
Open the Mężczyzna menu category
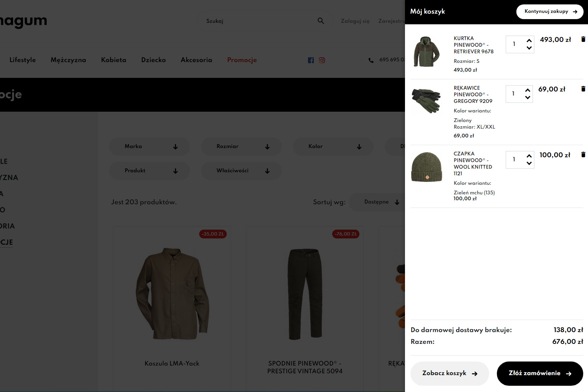[x=68, y=60]
